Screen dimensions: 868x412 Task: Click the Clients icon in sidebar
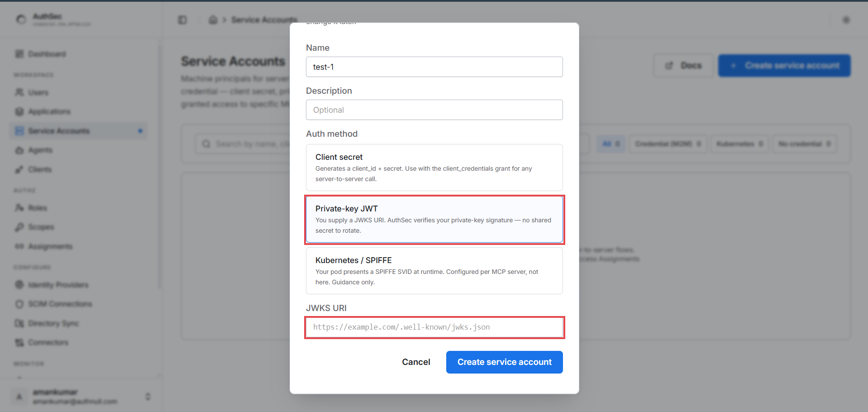click(x=19, y=169)
